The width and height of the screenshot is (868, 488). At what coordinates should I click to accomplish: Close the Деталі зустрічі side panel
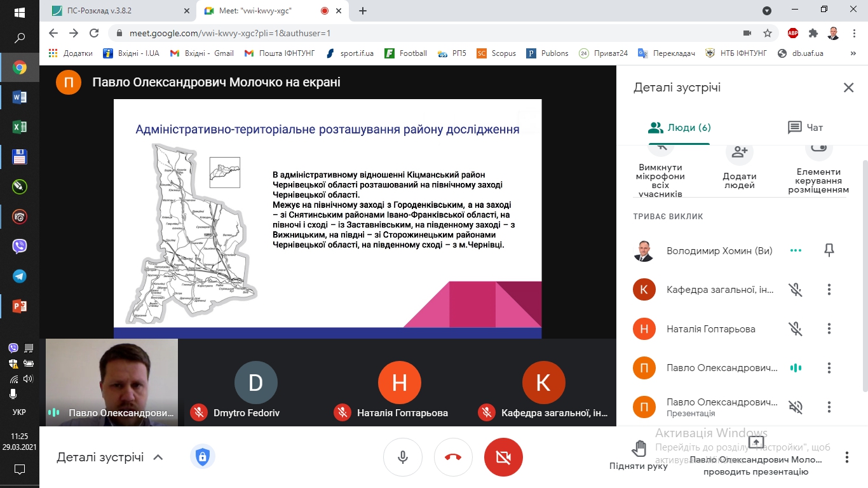click(x=848, y=88)
